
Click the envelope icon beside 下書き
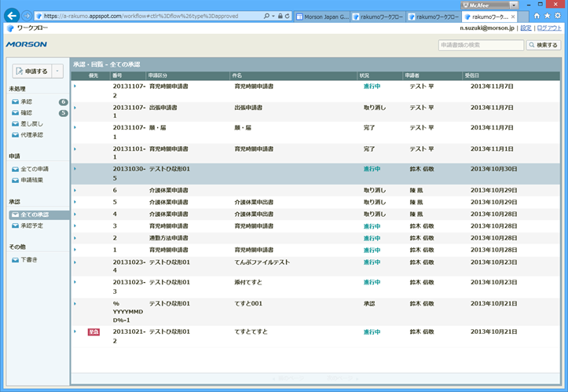point(15,260)
